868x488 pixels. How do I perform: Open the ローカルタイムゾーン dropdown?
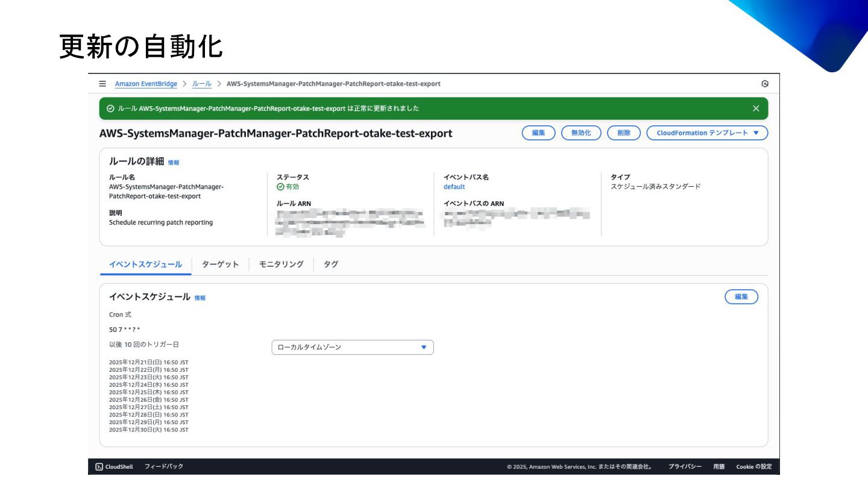(353, 347)
